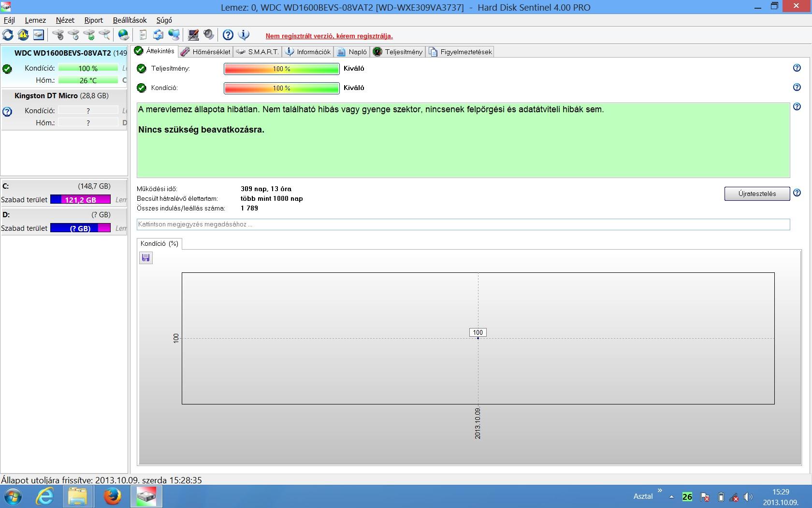Click the refresh disk status toolbar icon
Viewport: 812px width, 508px height.
click(8, 35)
